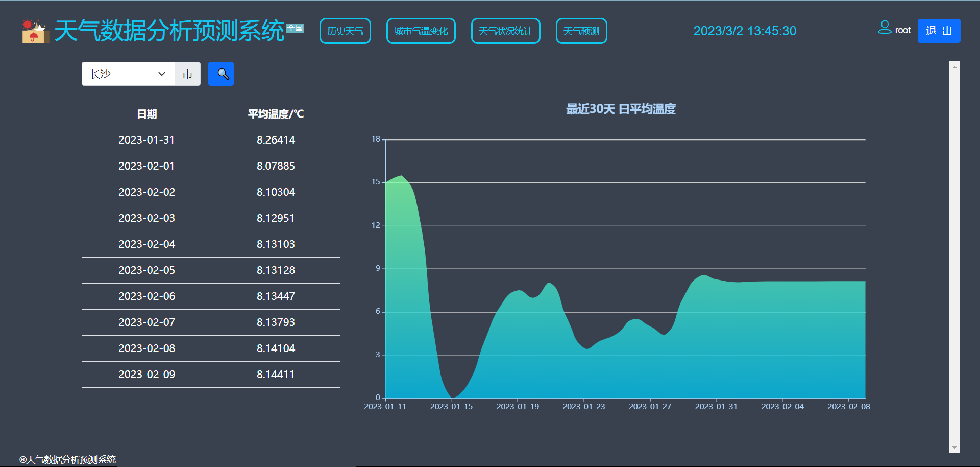Click the temperature value 8.13128
Viewport: 980px width, 467px height.
(276, 270)
